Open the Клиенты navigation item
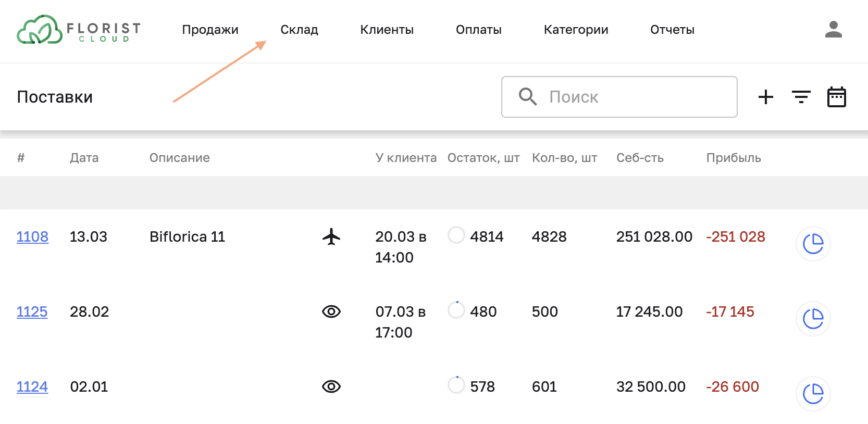The width and height of the screenshot is (868, 424). pyautogui.click(x=386, y=30)
